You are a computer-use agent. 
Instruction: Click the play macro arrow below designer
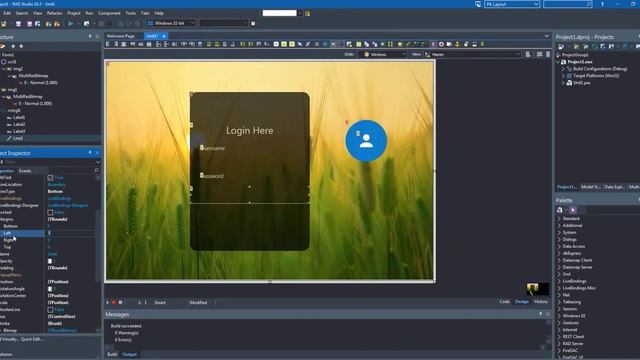(108, 302)
